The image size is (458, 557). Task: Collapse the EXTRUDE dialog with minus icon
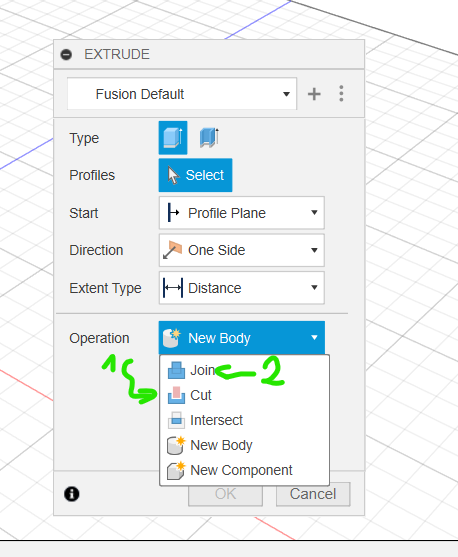[x=66, y=55]
